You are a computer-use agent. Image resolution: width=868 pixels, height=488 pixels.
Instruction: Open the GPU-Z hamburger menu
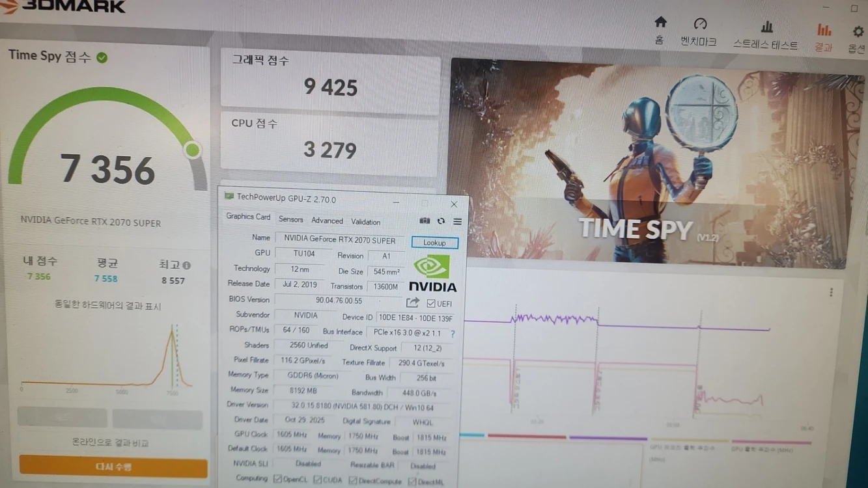point(458,222)
